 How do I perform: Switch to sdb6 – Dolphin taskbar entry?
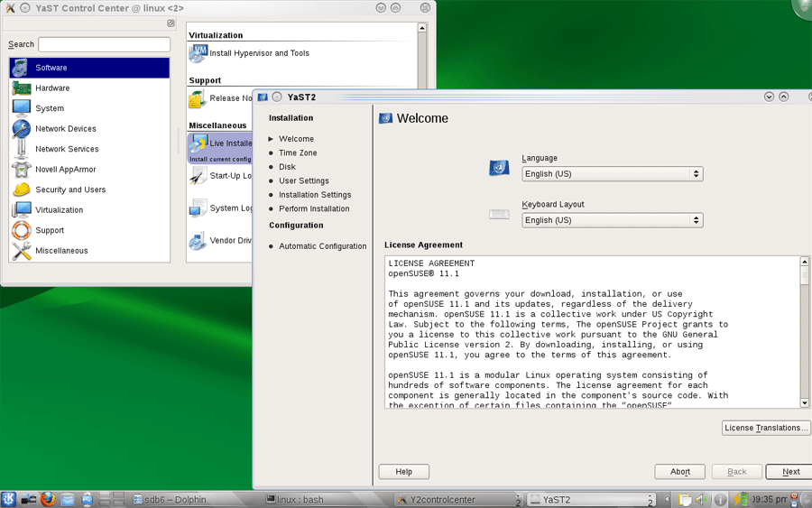pos(195,500)
